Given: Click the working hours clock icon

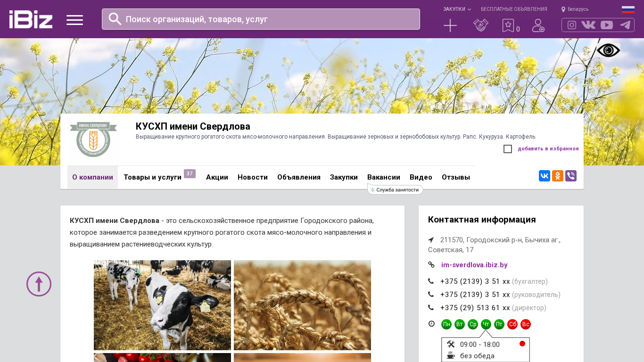Looking at the screenshot, I should tap(431, 323).
